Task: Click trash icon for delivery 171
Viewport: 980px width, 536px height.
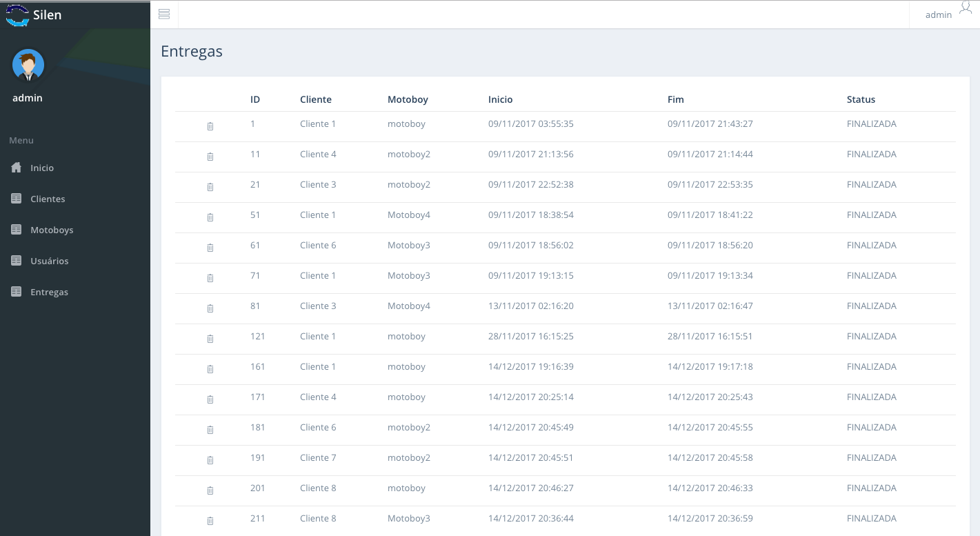Action: [210, 399]
